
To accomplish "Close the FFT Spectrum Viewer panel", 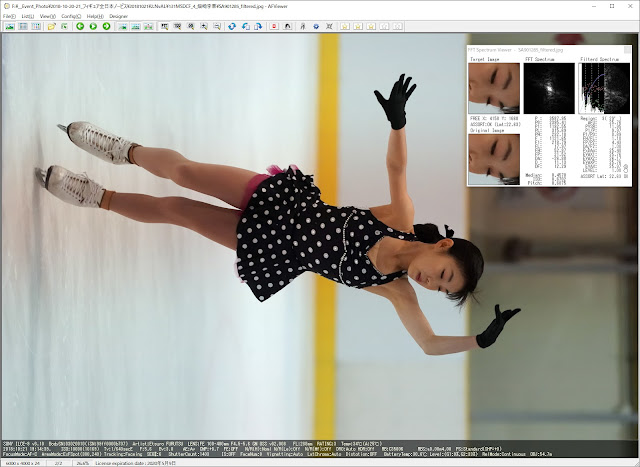I will pyautogui.click(x=627, y=50).
